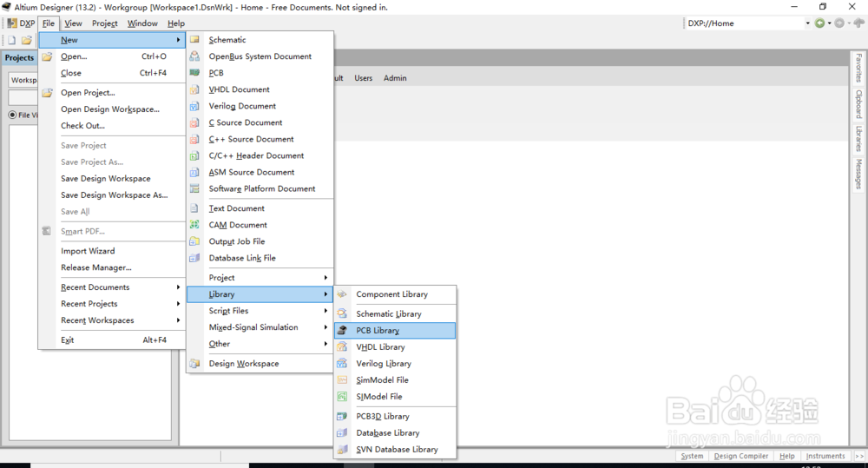Open the Users link on Home page
Image resolution: width=868 pixels, height=468 pixels.
(x=363, y=78)
